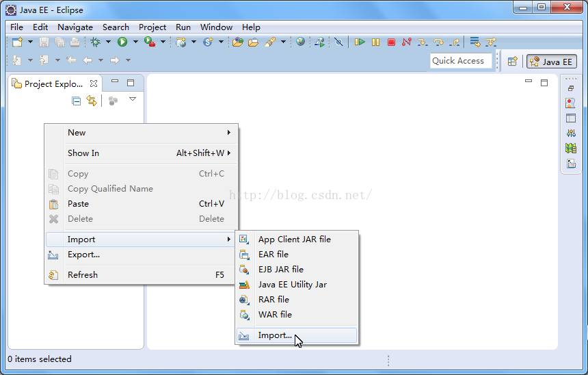The image size is (588, 375).
Task: Open the New wizard dropdown arrow
Action: click(30, 42)
